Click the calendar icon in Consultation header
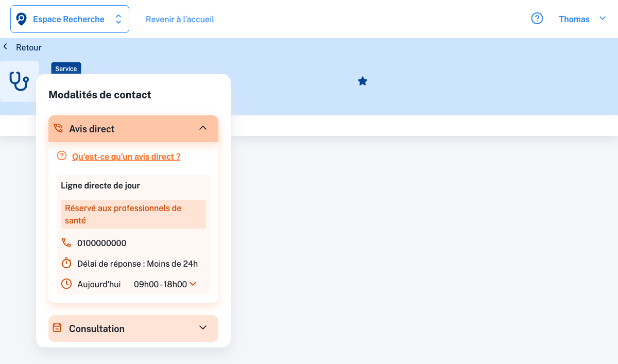The width and height of the screenshot is (618, 364). [x=57, y=327]
